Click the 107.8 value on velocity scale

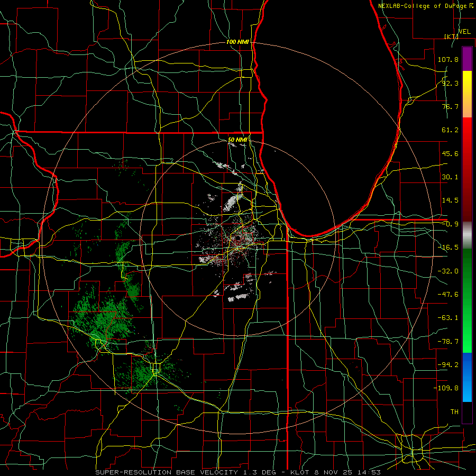[448, 59]
